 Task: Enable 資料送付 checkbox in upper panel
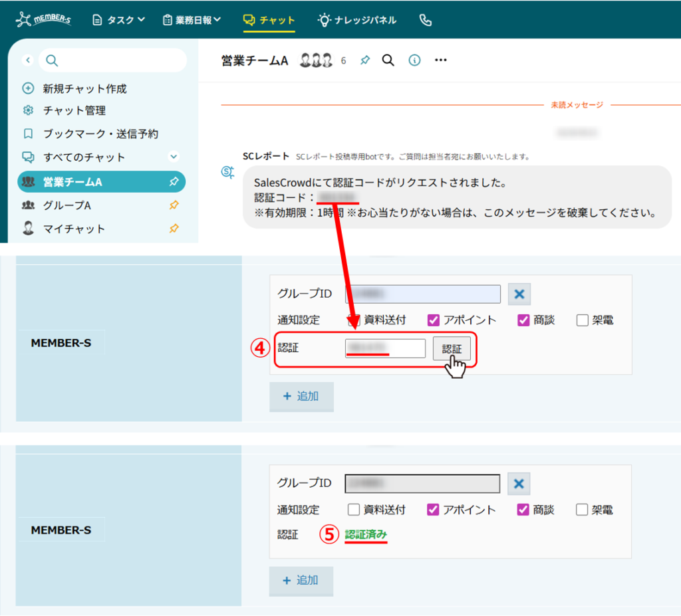coord(354,320)
